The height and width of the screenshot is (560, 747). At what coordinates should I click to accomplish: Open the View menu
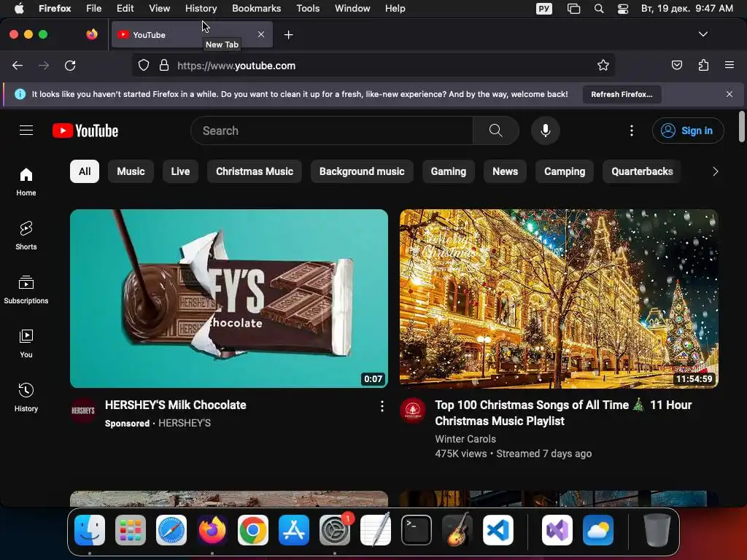159,9
